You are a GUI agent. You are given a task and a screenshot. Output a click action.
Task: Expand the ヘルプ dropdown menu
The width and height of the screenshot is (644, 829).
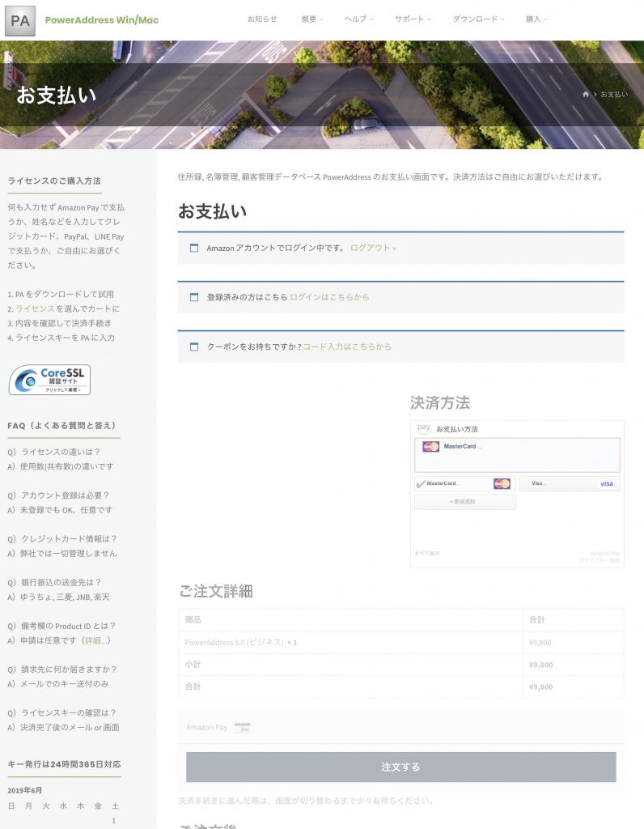click(x=358, y=19)
